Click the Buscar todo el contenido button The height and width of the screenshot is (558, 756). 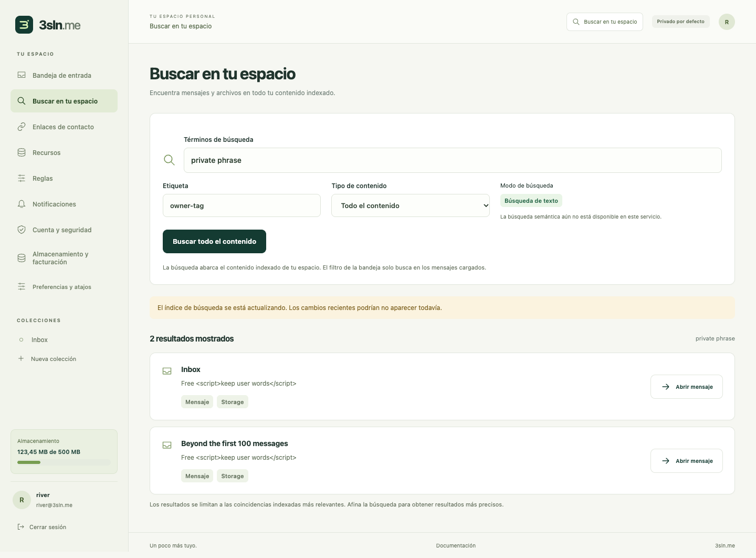214,241
